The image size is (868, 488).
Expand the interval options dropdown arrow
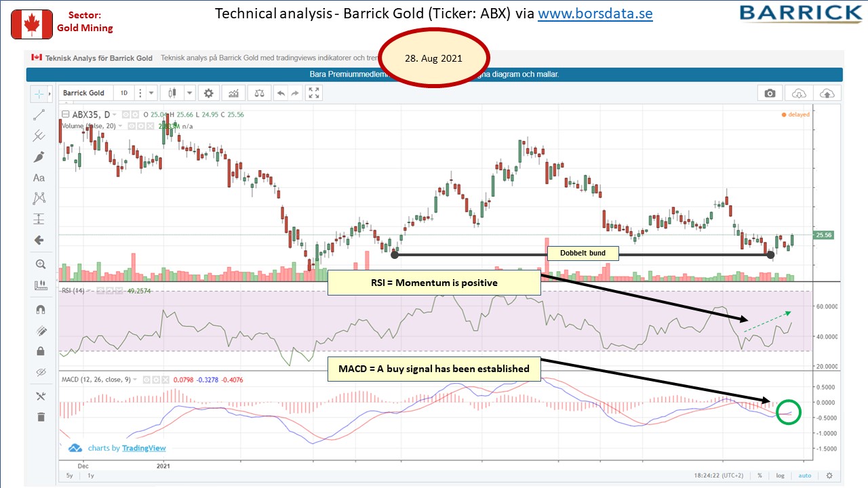click(151, 93)
